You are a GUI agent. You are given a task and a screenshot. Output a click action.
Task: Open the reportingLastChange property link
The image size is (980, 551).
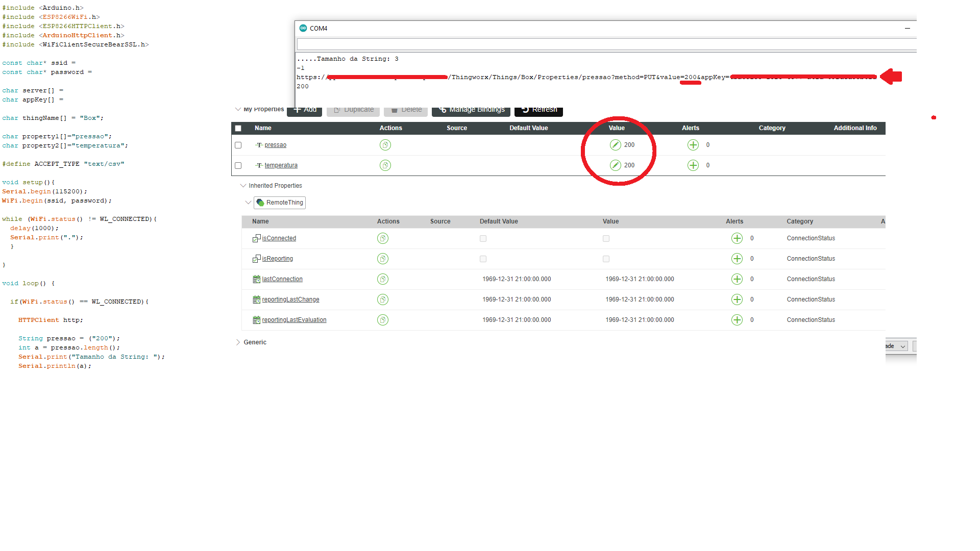pos(290,299)
